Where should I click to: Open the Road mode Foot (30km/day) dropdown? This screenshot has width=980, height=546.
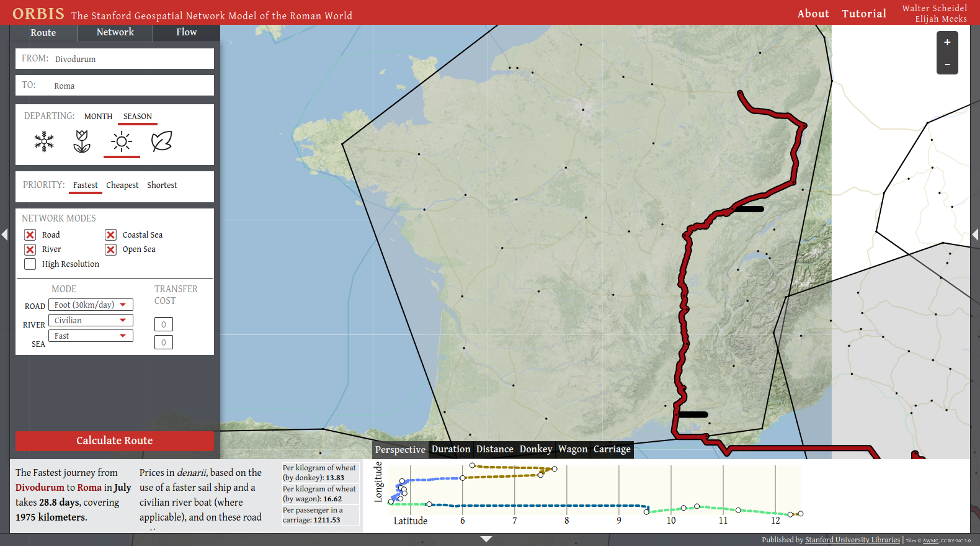pos(91,305)
